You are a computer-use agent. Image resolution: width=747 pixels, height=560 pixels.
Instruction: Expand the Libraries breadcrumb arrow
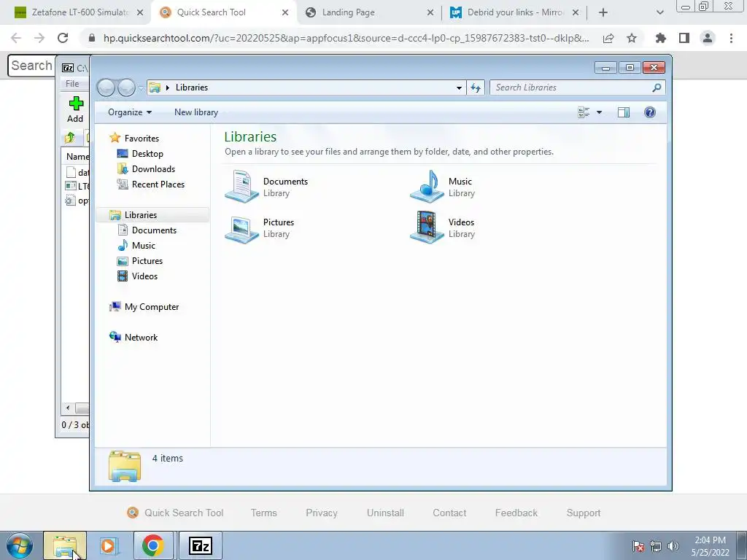click(x=168, y=87)
